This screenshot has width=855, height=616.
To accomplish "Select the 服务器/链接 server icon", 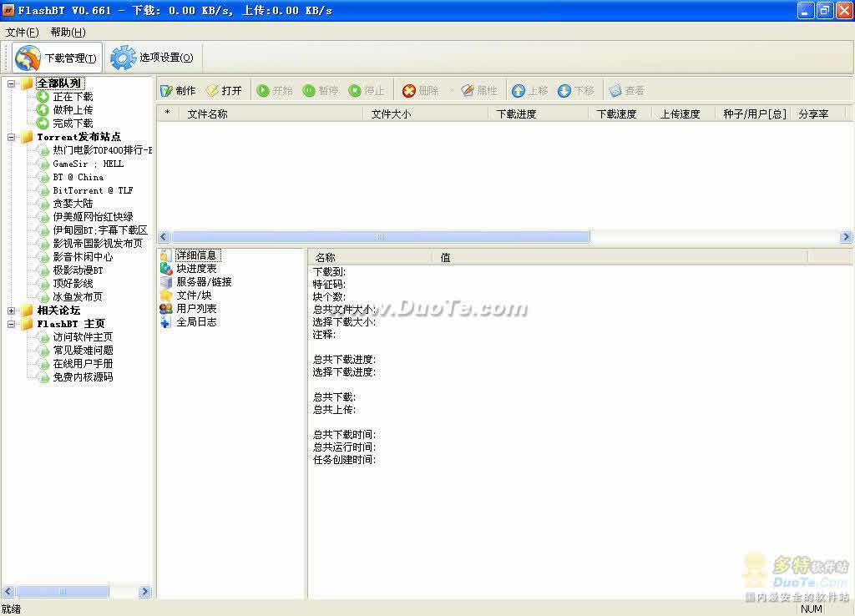I will (166, 282).
